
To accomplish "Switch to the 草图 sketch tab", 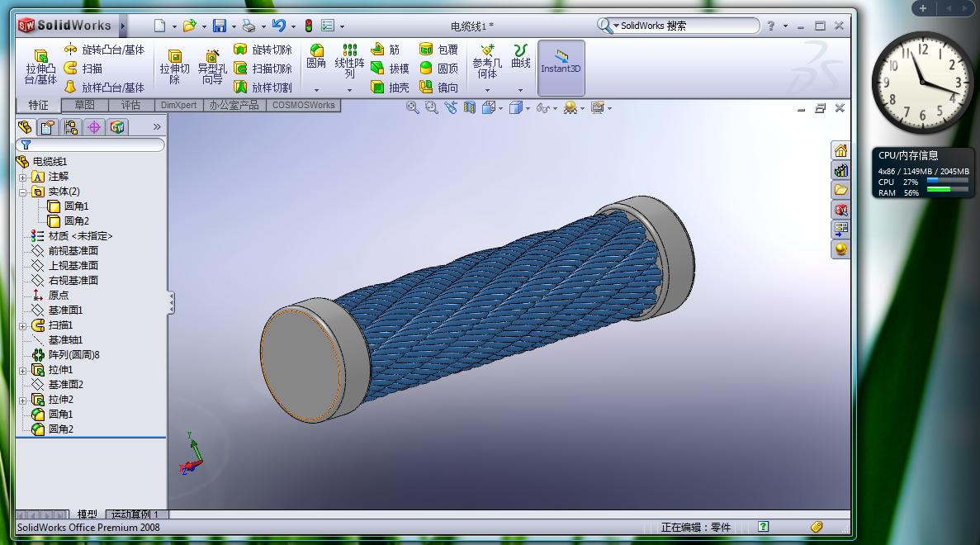I will click(x=84, y=105).
